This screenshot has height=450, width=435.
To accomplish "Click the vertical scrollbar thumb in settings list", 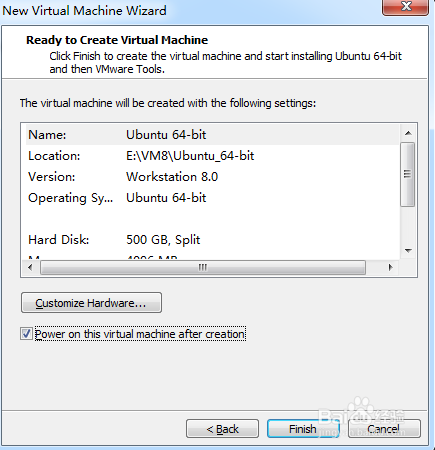I will [408, 174].
